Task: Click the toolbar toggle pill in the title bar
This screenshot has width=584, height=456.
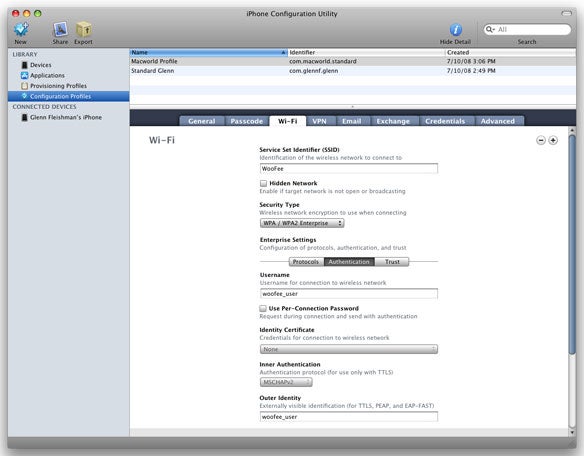Action: [x=566, y=14]
